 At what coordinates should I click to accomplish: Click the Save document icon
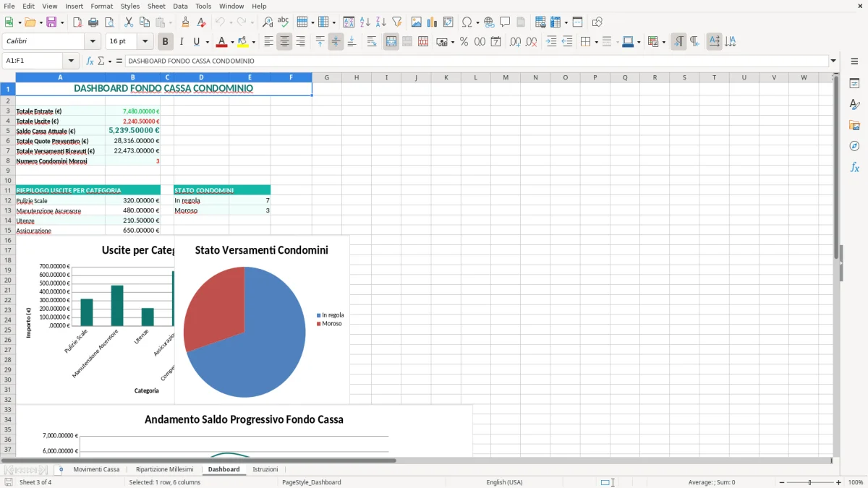point(51,22)
